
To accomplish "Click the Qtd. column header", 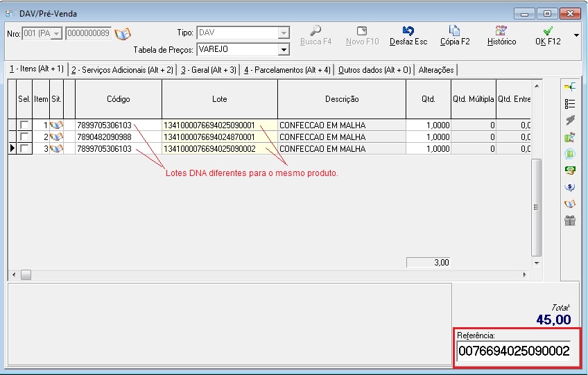I will (429, 99).
